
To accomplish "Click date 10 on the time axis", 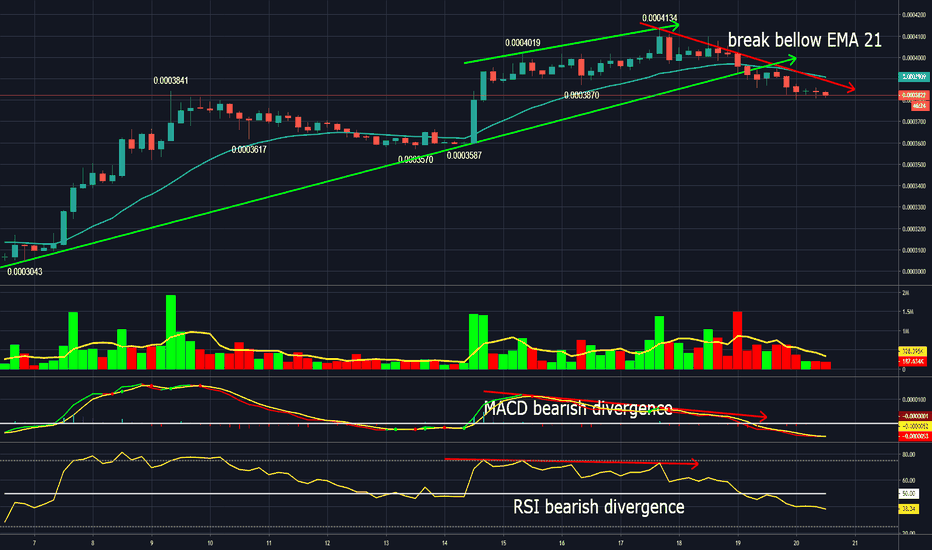I will pyautogui.click(x=210, y=543).
